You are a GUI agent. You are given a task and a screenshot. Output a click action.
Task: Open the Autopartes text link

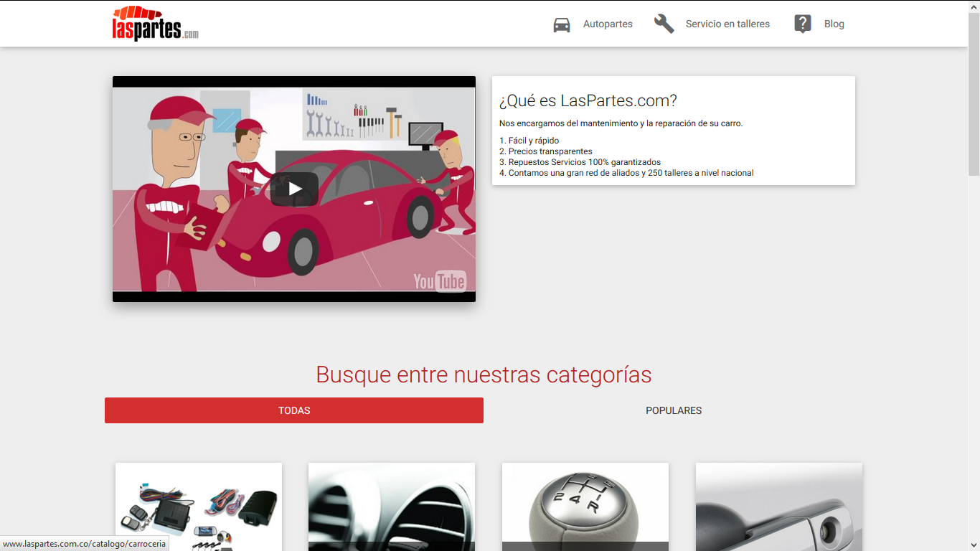(608, 24)
